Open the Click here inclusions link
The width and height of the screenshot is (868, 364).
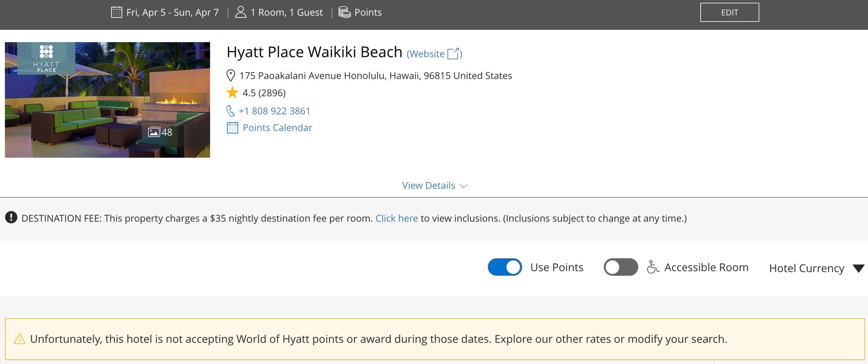coord(396,218)
